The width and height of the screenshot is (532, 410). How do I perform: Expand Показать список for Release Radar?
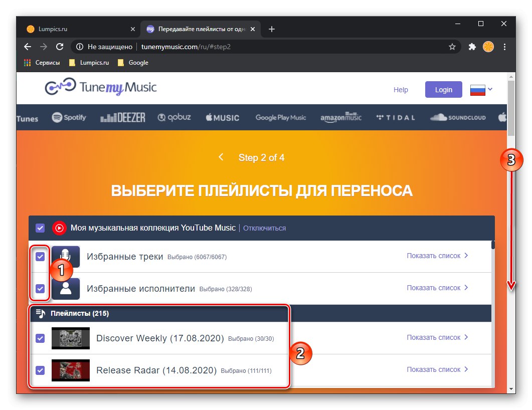[437, 369]
